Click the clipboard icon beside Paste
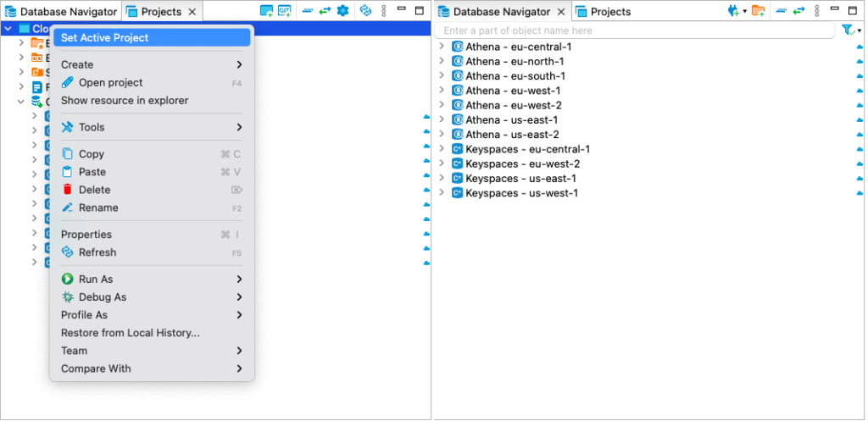This screenshot has height=421, width=868. 68,172
